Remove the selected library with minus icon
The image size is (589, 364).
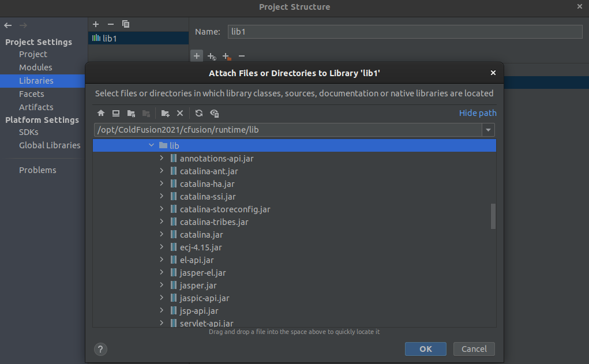(110, 24)
